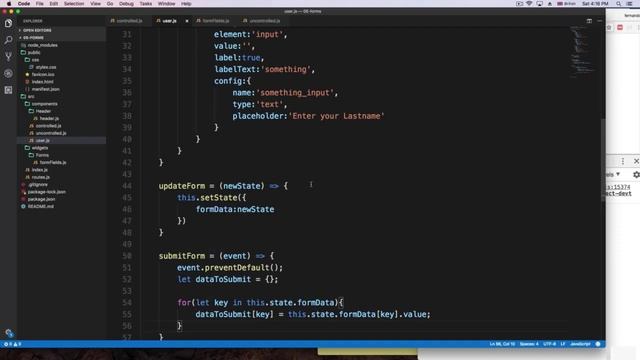The image size is (640, 360).
Task: Open the Extensions view in activity bar
Action: click(8, 90)
